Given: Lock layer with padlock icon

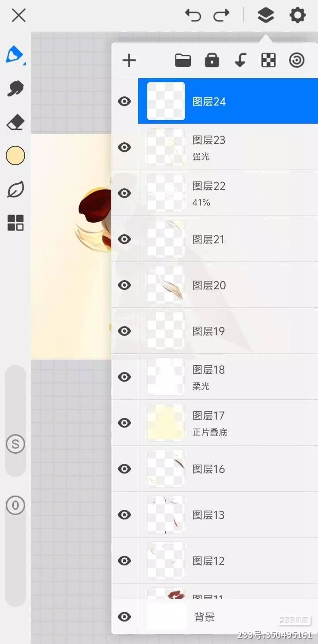Looking at the screenshot, I should [212, 61].
